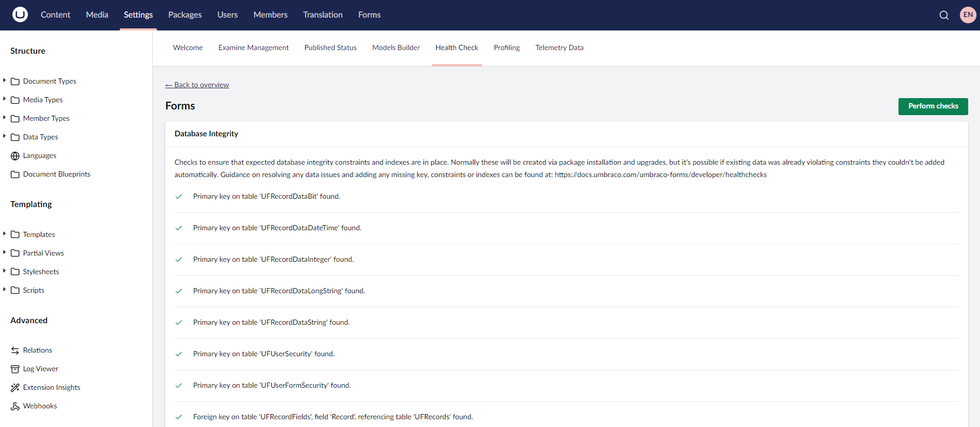Switch to the Examine Management tab
The height and width of the screenshot is (427, 980).
pos(253,48)
